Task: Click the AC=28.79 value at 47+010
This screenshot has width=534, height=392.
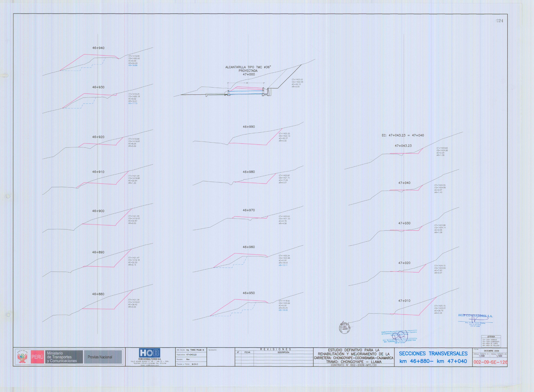Action: (439, 311)
